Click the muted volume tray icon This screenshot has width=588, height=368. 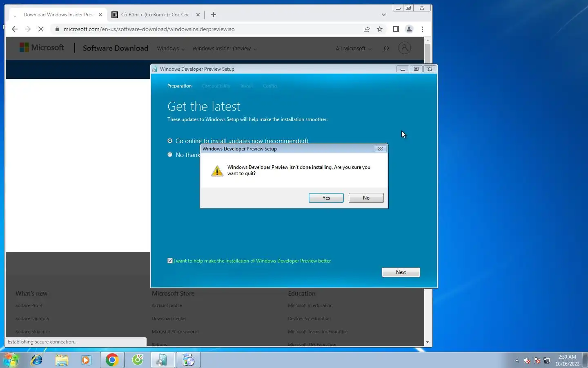pos(527,360)
